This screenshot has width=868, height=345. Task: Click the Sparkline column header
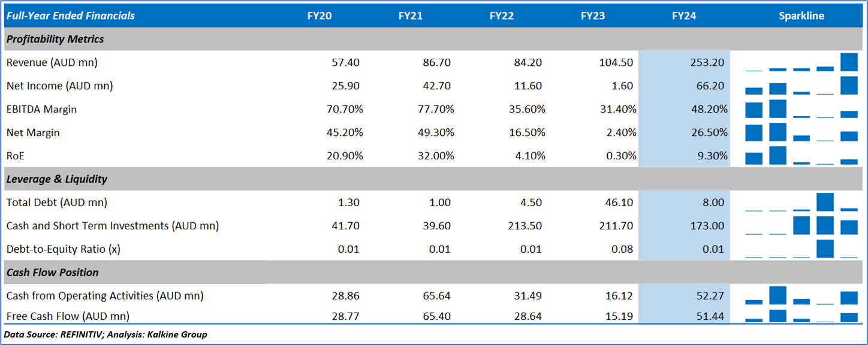coord(801,16)
